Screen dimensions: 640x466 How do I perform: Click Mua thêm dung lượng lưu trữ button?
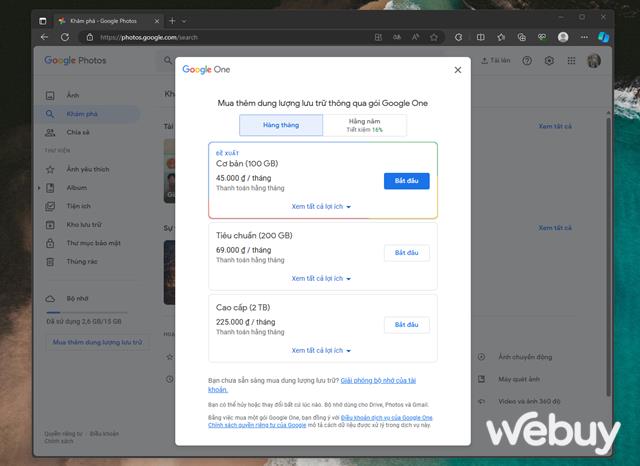pyautogui.click(x=97, y=342)
